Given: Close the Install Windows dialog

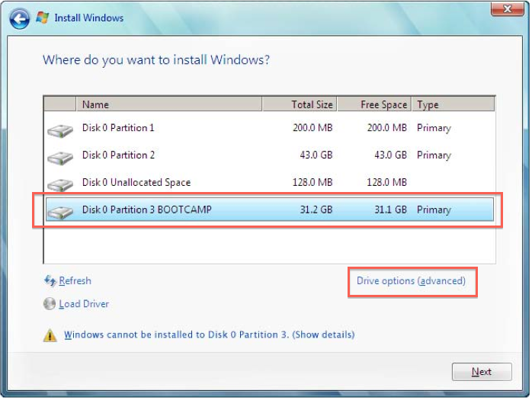Looking at the screenshot, I should 507,8.
